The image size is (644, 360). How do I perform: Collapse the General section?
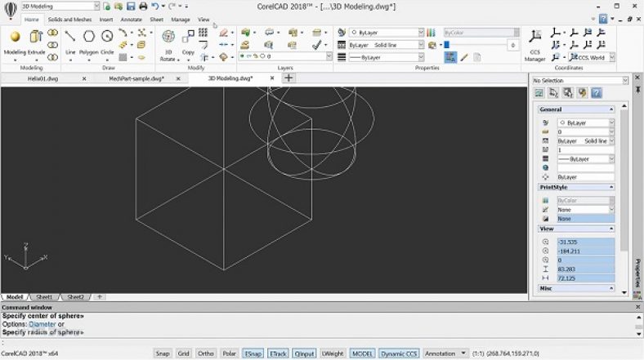[611, 109]
